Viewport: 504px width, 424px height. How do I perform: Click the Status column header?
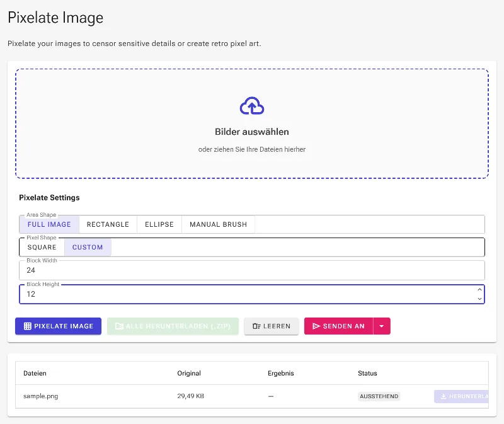(x=367, y=373)
